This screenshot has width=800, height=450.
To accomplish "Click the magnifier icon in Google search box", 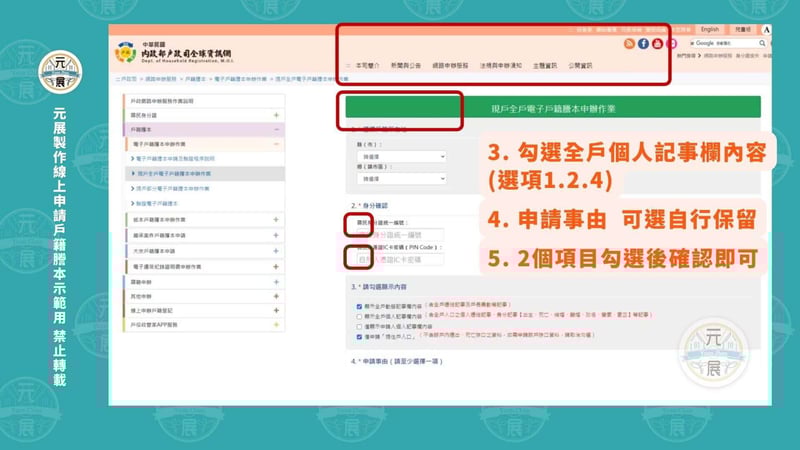I will click(x=762, y=43).
